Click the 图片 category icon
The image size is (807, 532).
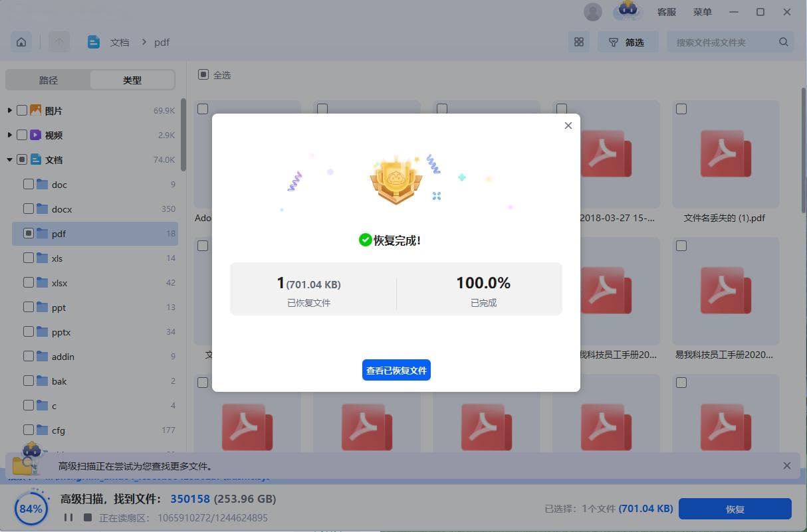click(x=36, y=110)
